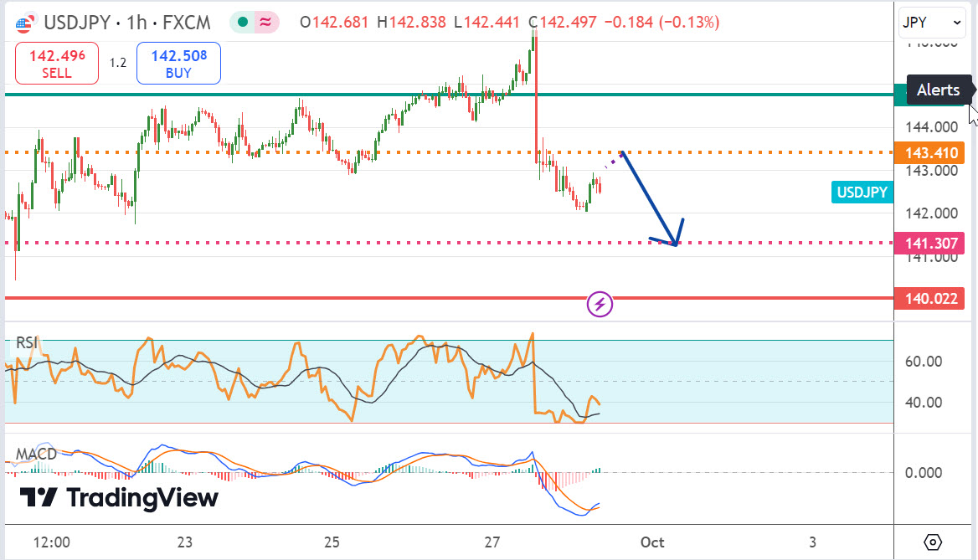
Task: Click the pink approximate-sign data indicator icon
Action: click(x=267, y=23)
